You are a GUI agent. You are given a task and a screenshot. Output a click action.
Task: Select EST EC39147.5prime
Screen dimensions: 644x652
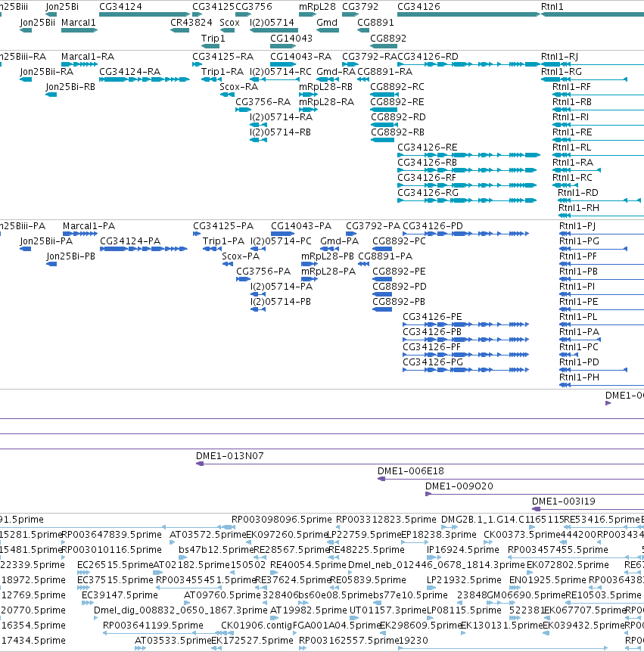coord(120,595)
